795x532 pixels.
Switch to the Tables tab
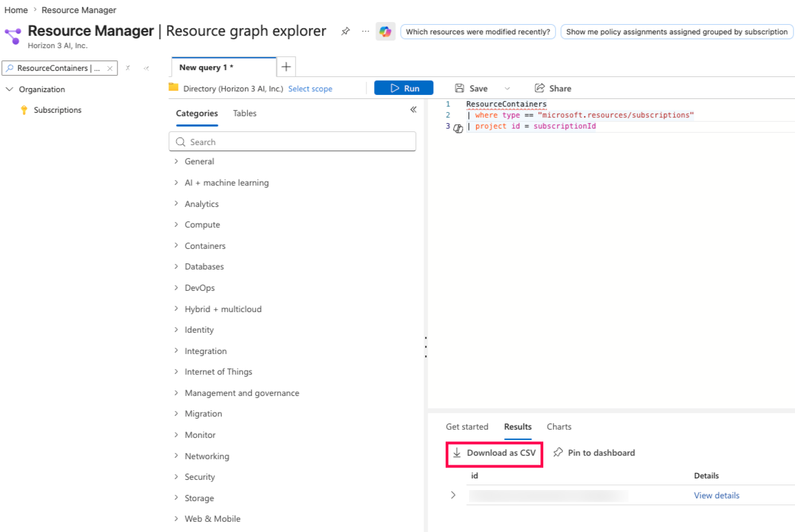(x=244, y=113)
